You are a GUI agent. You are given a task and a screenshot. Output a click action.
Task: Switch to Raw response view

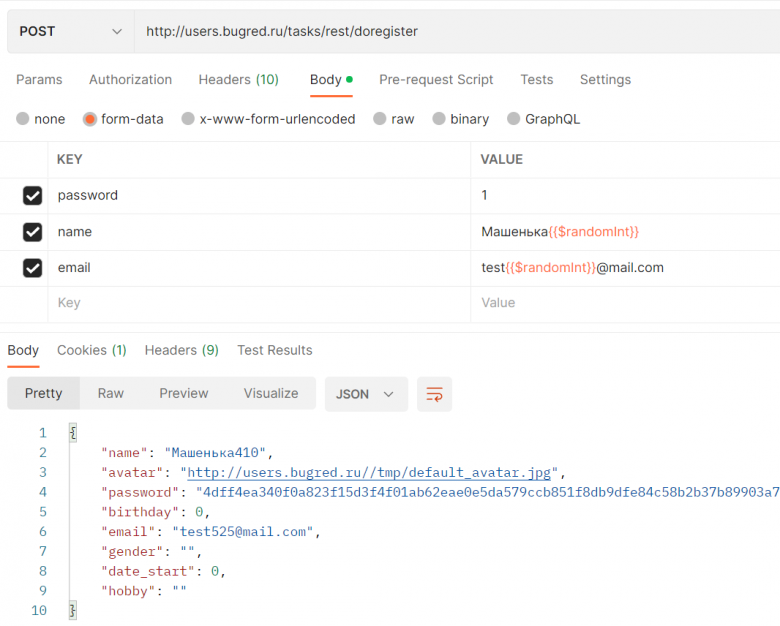coord(110,393)
